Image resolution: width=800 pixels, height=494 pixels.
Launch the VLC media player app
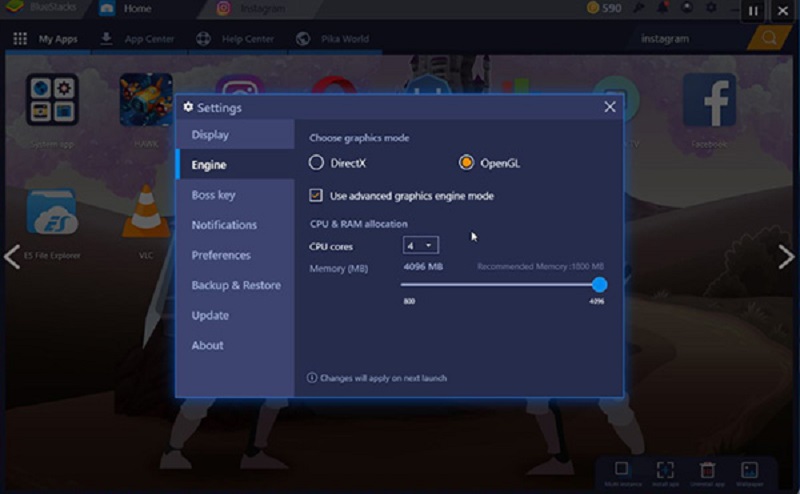145,211
